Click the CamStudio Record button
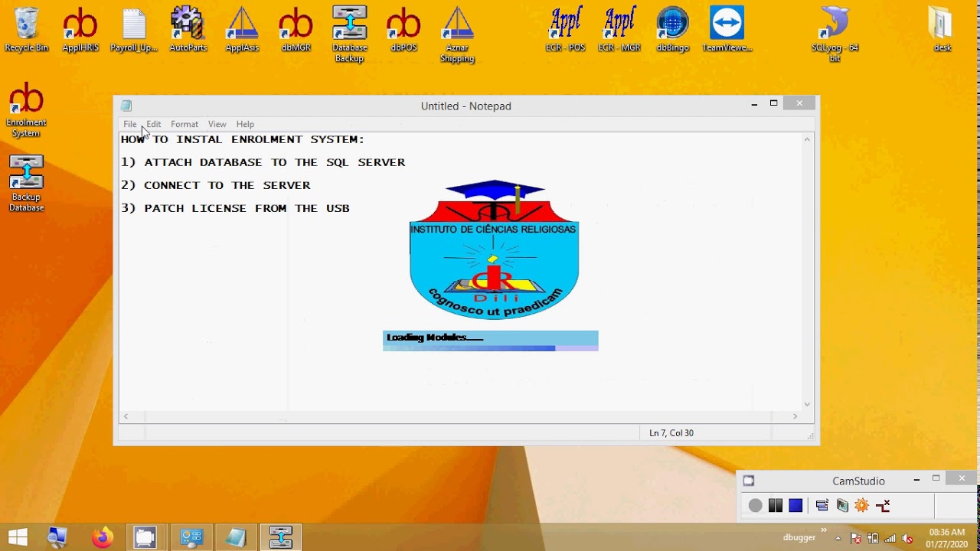 [756, 505]
